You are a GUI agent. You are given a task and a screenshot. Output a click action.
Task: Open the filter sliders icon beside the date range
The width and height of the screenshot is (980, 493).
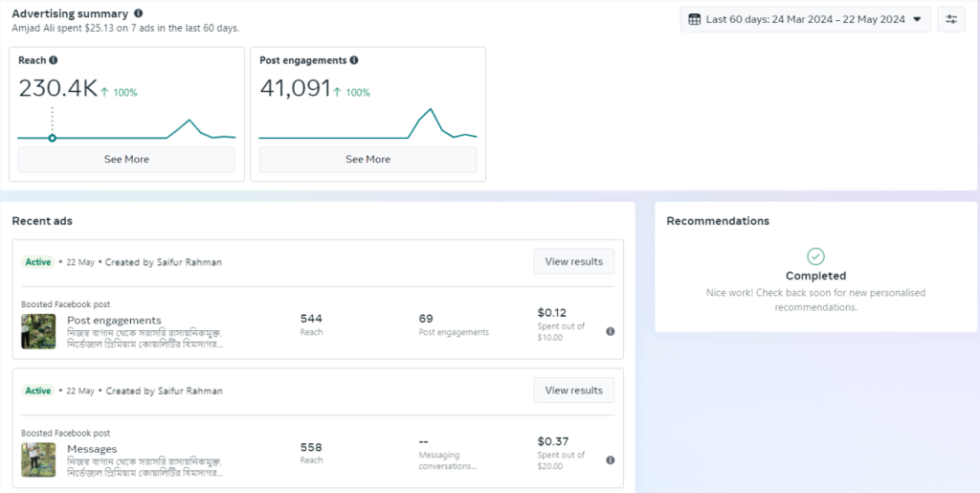951,19
